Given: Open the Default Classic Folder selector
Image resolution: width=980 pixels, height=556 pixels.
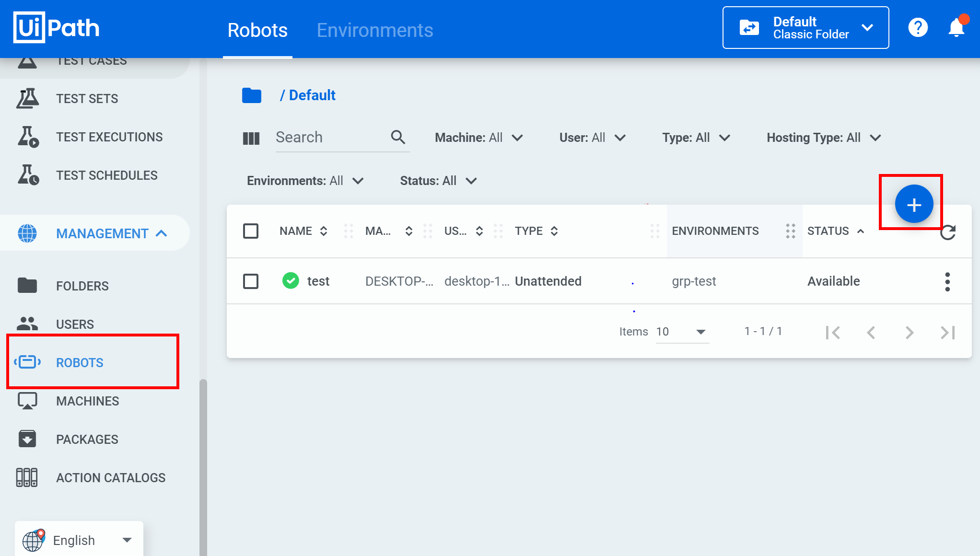Looking at the screenshot, I should [x=805, y=28].
